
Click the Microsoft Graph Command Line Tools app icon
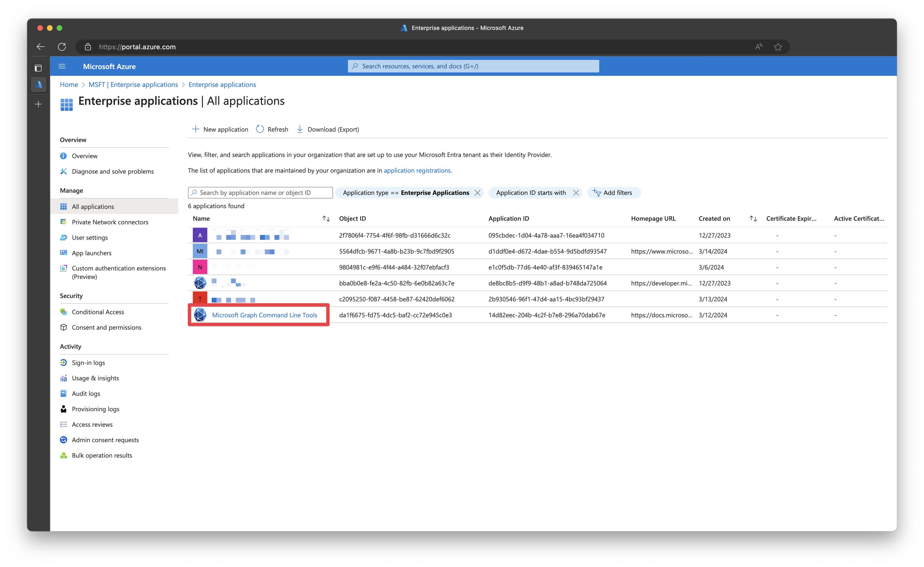(200, 315)
